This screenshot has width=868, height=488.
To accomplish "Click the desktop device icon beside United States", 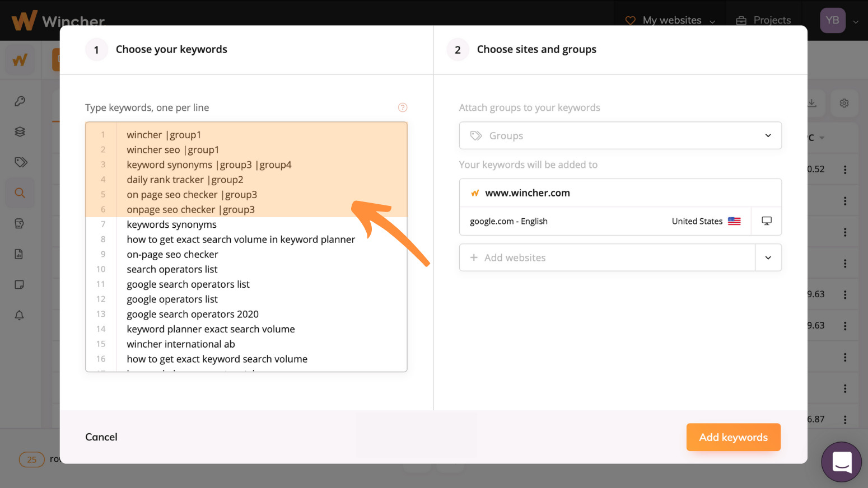I will tap(766, 220).
